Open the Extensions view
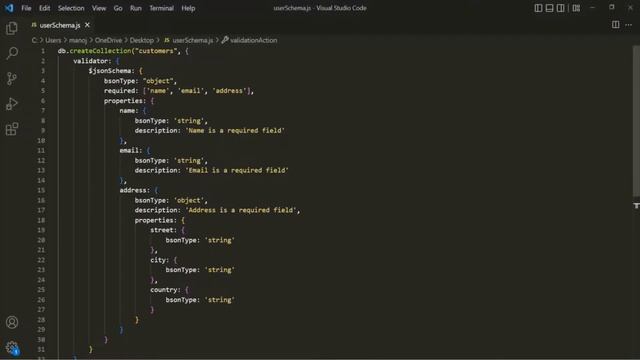Image resolution: width=640 pixels, height=360 pixels. [12, 129]
